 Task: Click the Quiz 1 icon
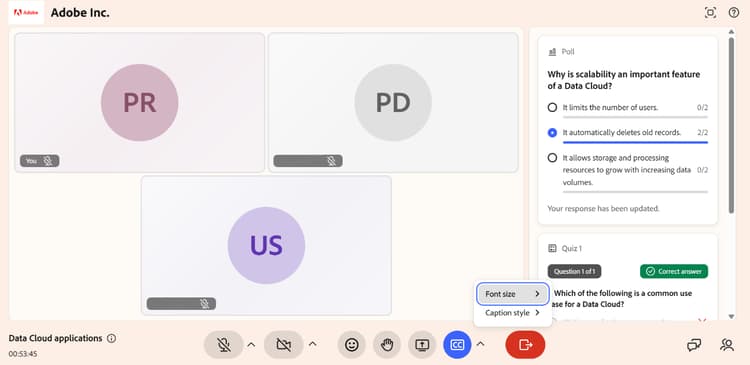click(x=552, y=248)
